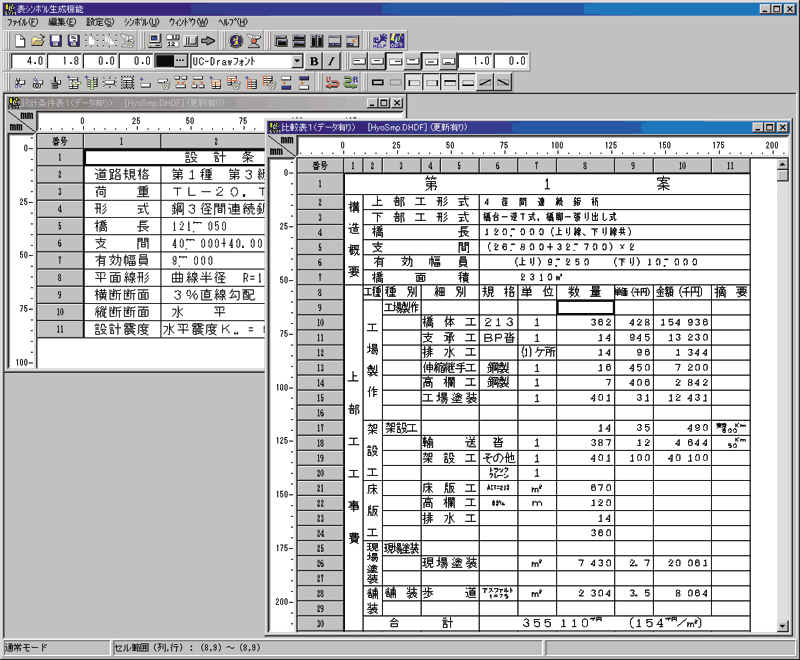Click the right arrow toolbar icon
The height and width of the screenshot is (660, 800).
pos(208,41)
